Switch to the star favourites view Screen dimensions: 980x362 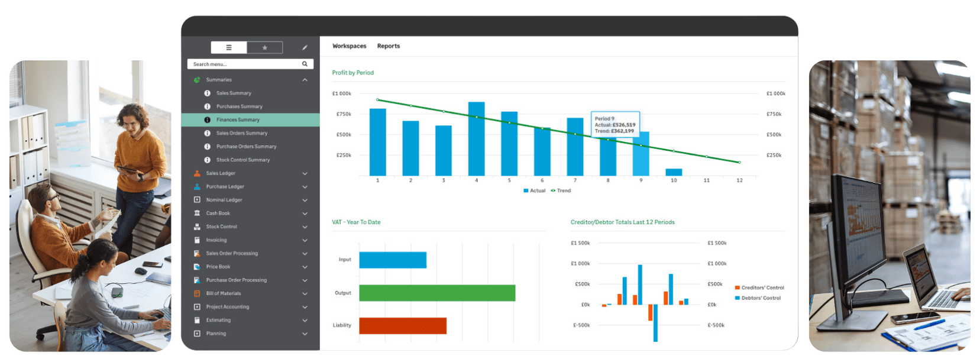(264, 47)
